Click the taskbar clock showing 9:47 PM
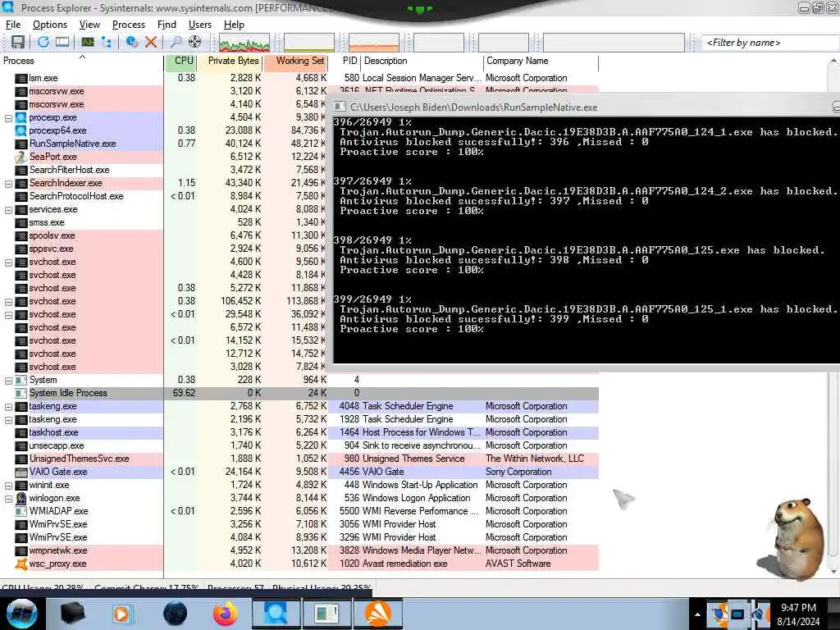This screenshot has width=840, height=630. tap(798, 614)
